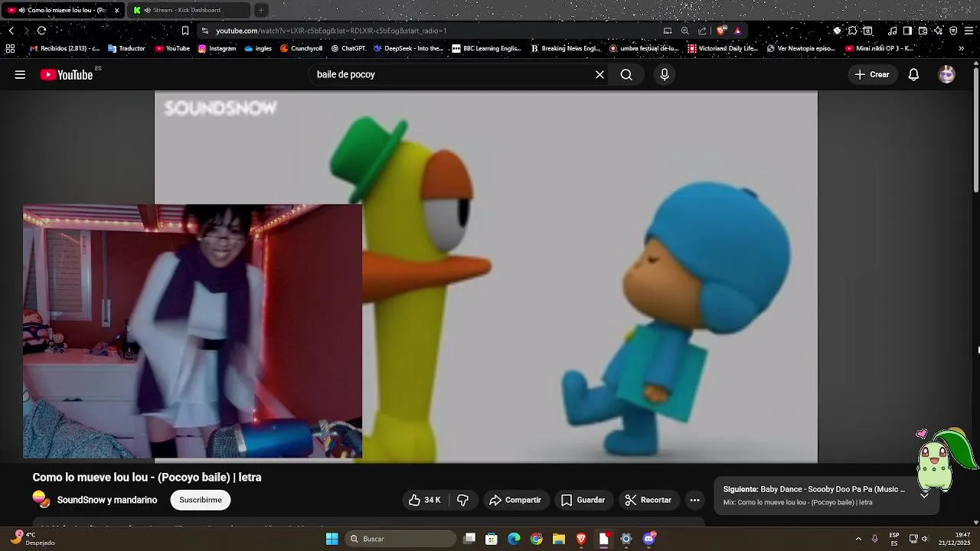Viewport: 980px width, 551px height.
Task: Open the Instagram bookmark
Action: click(217, 48)
